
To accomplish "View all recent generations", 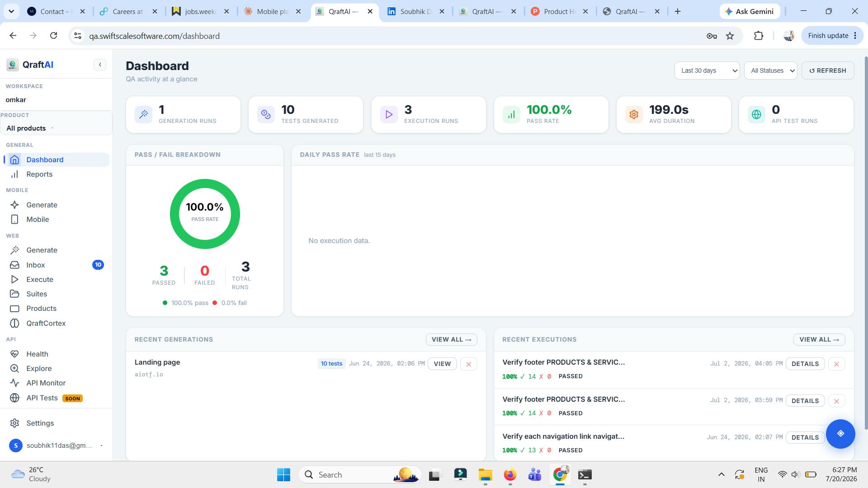I will 451,339.
